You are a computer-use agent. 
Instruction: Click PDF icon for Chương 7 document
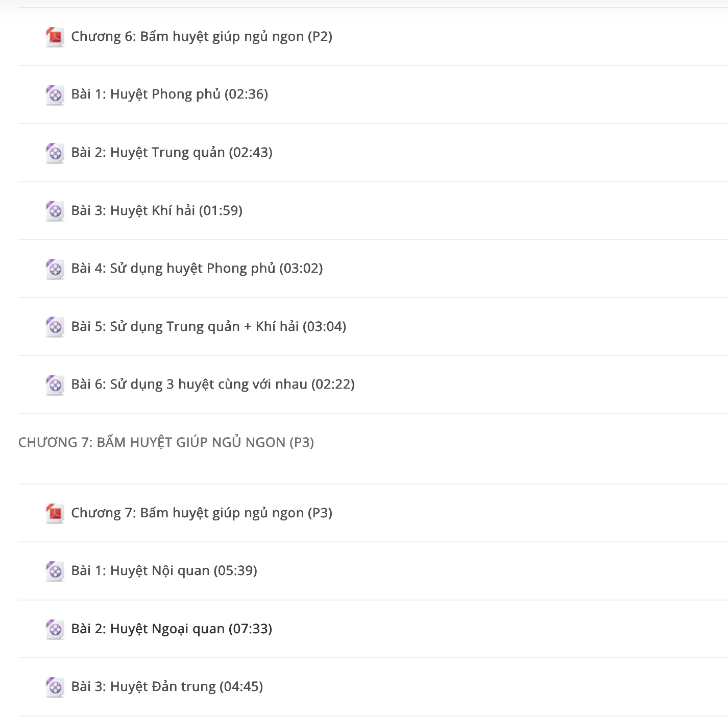pyautogui.click(x=55, y=513)
